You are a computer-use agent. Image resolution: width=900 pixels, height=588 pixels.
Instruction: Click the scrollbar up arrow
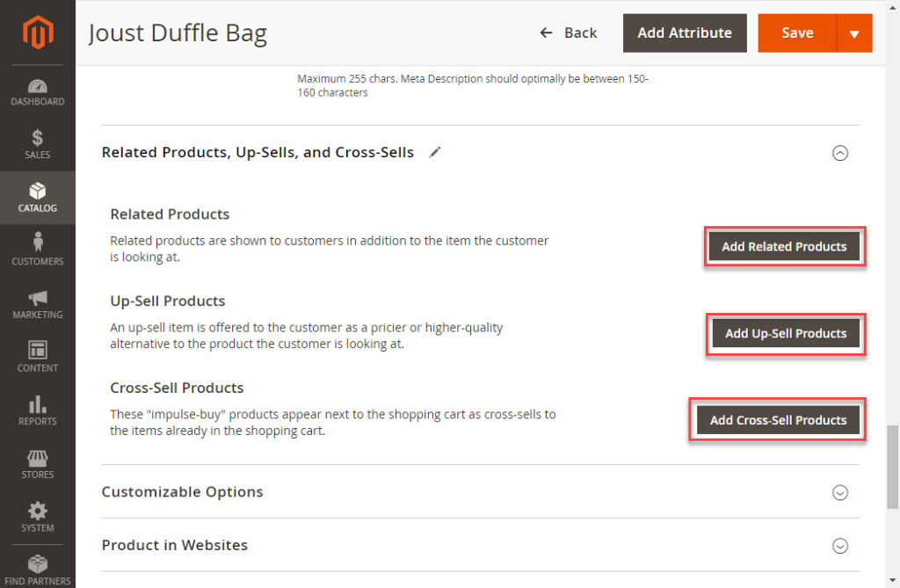pos(893,7)
